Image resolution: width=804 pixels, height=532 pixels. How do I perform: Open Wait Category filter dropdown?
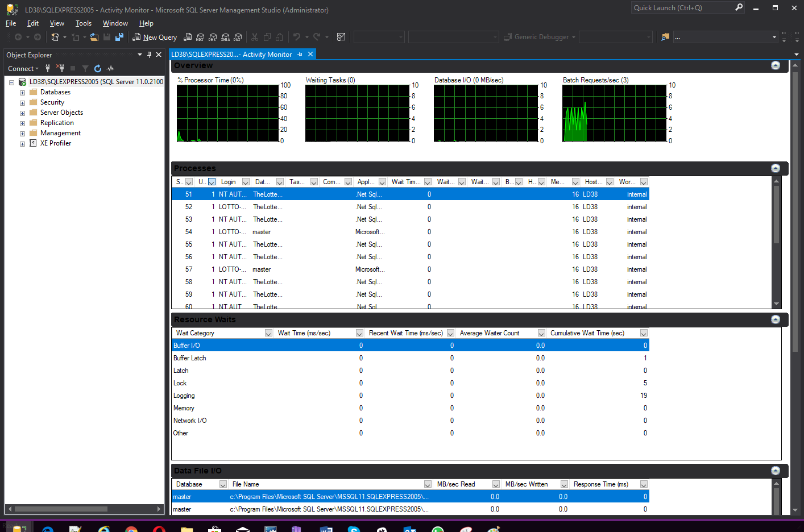268,333
